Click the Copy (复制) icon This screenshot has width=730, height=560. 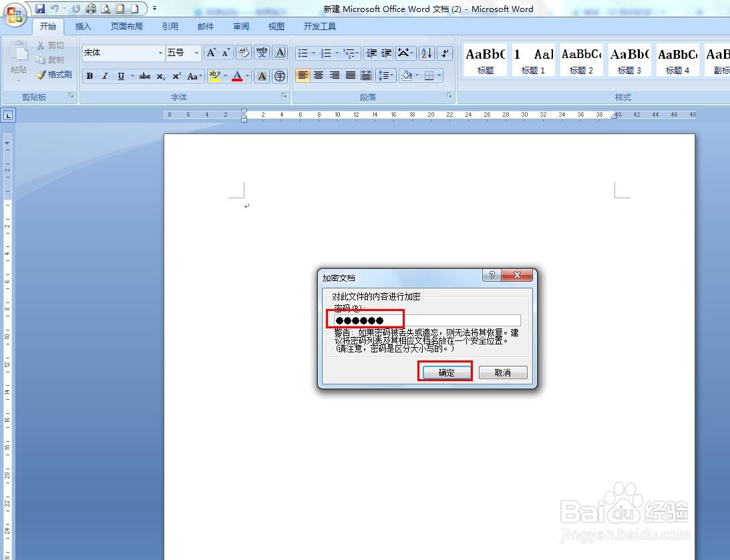click(x=41, y=59)
